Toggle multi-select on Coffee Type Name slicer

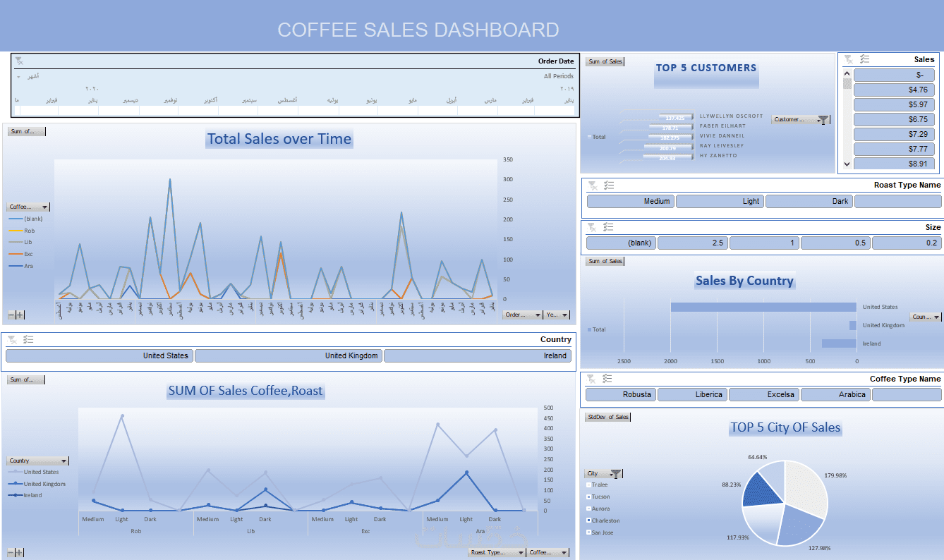pos(610,379)
